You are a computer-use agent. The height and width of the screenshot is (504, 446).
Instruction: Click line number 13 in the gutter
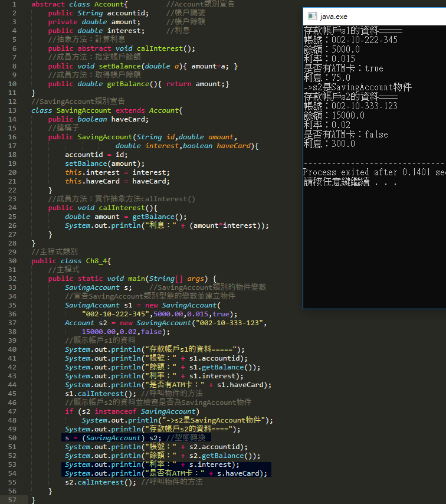click(12, 110)
